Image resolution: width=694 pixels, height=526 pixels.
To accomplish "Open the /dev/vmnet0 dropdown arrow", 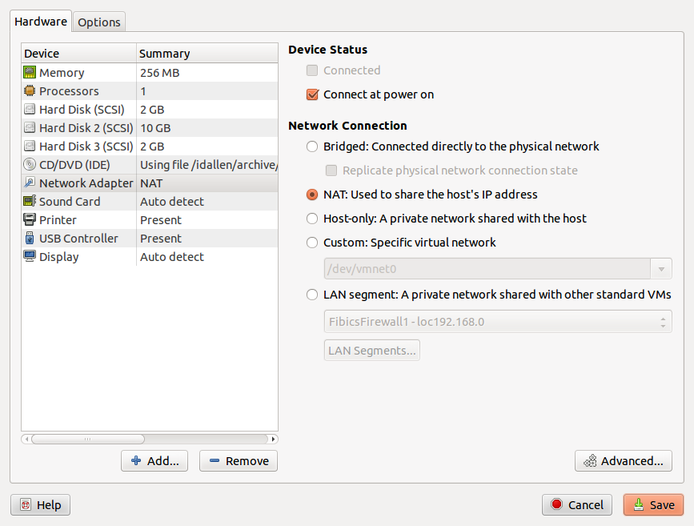I will (x=661, y=269).
